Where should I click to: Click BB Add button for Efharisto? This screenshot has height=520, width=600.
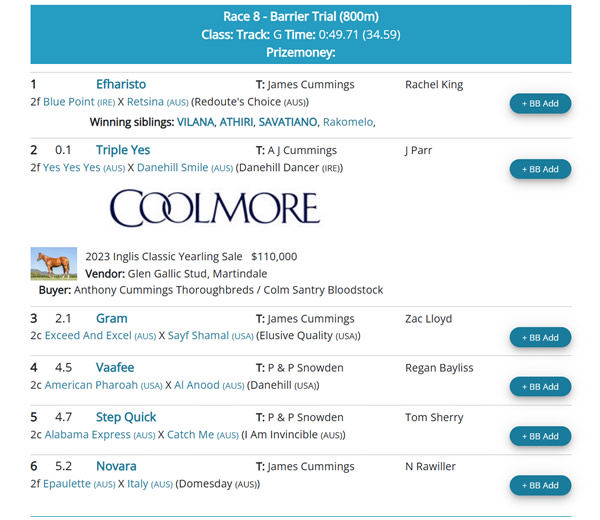pos(540,103)
